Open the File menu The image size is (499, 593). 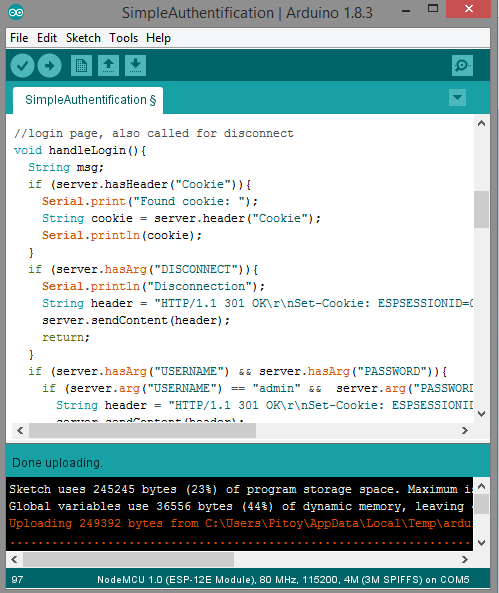coord(19,38)
